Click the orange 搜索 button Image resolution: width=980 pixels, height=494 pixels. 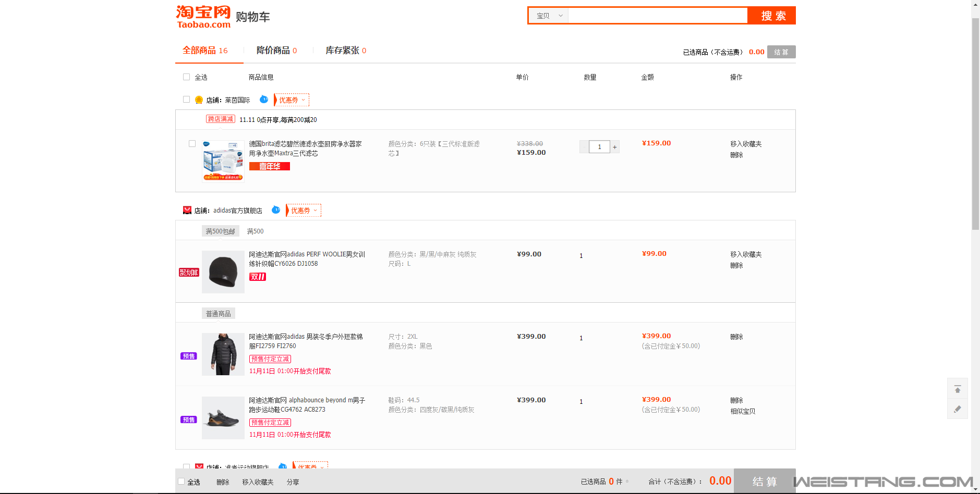772,16
